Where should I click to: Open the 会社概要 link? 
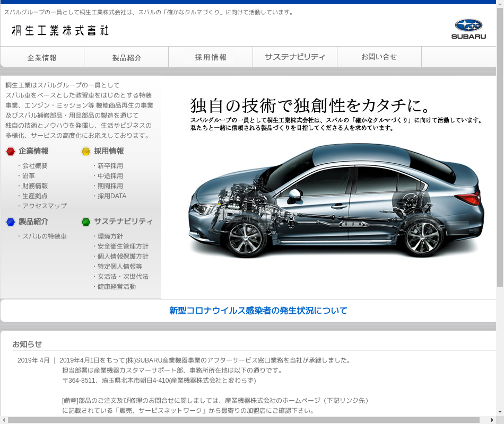tap(35, 166)
